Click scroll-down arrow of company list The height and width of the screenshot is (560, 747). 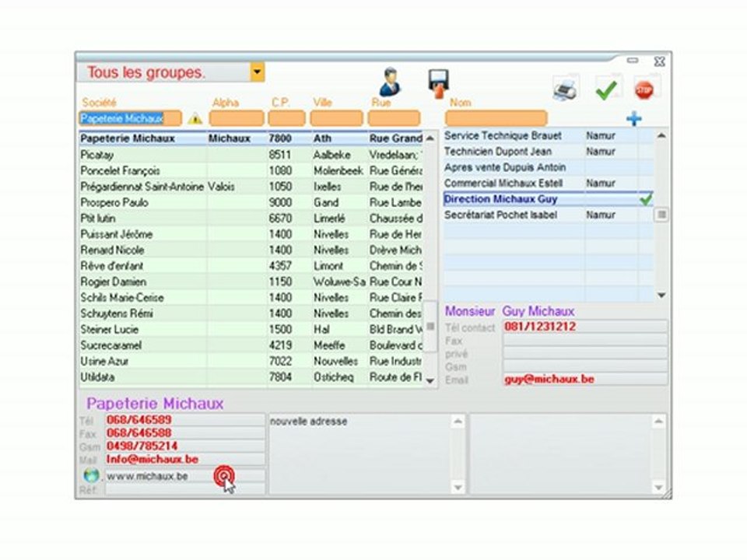tap(430, 380)
